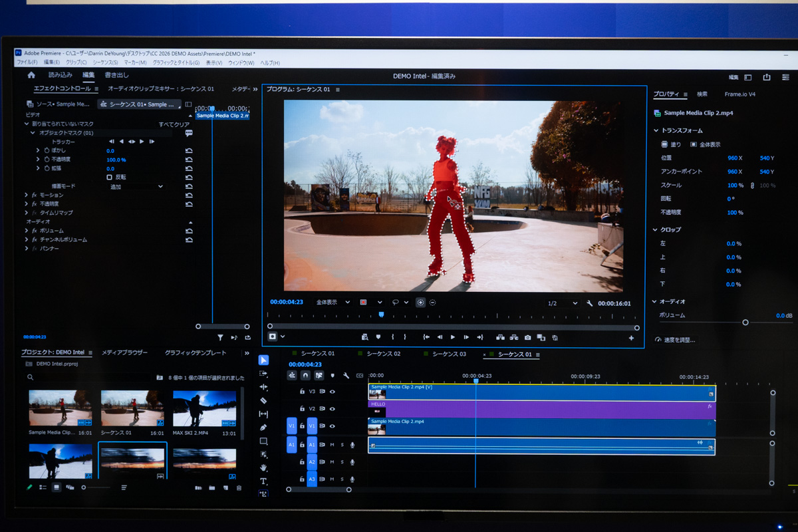Click the Home icon in the header
The height and width of the screenshot is (532, 798).
click(31, 75)
